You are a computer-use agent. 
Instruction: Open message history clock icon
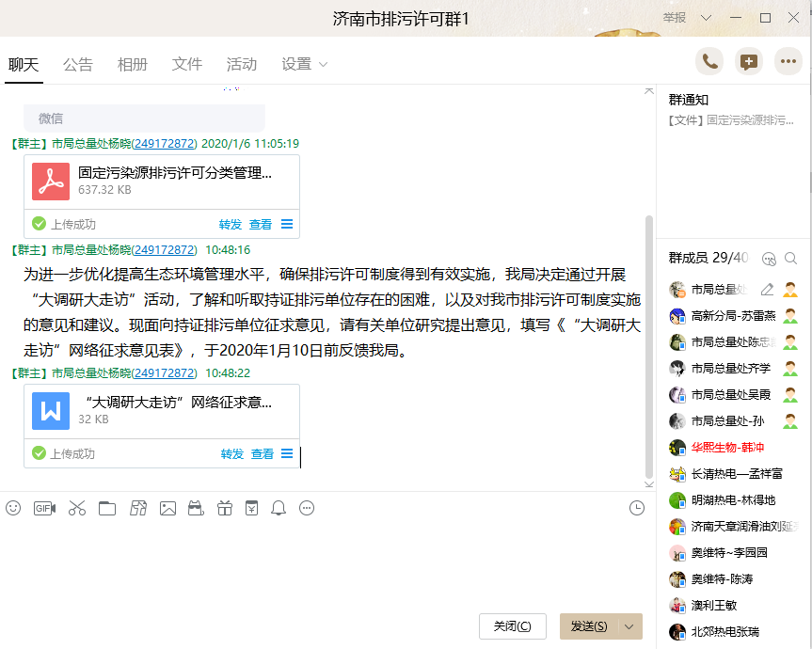click(637, 508)
